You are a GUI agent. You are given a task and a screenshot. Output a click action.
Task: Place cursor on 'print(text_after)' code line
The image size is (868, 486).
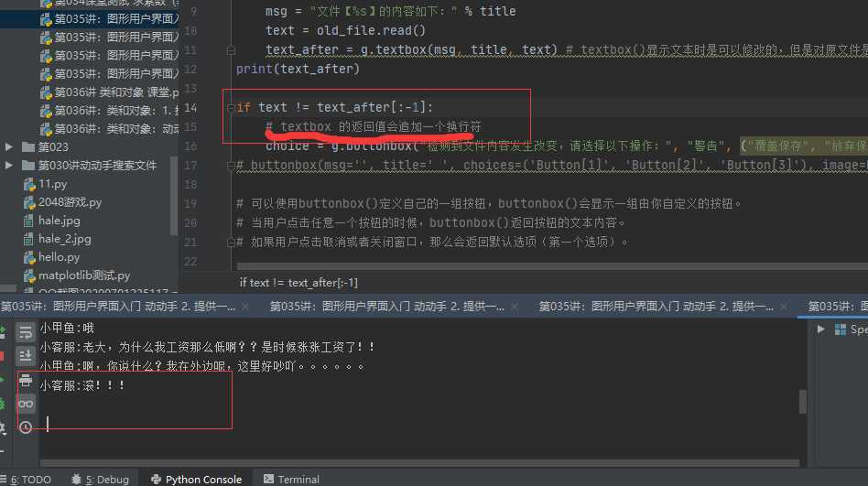pyautogui.click(x=298, y=70)
